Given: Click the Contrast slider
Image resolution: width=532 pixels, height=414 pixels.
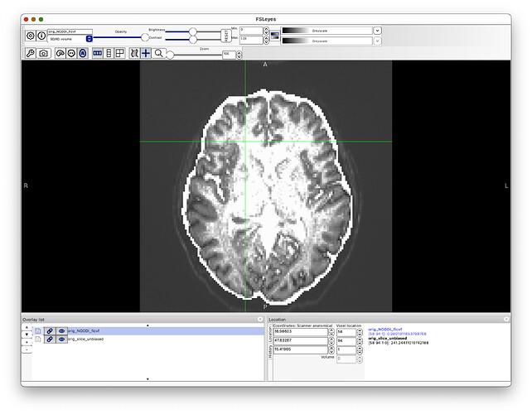Looking at the screenshot, I should 193,40.
